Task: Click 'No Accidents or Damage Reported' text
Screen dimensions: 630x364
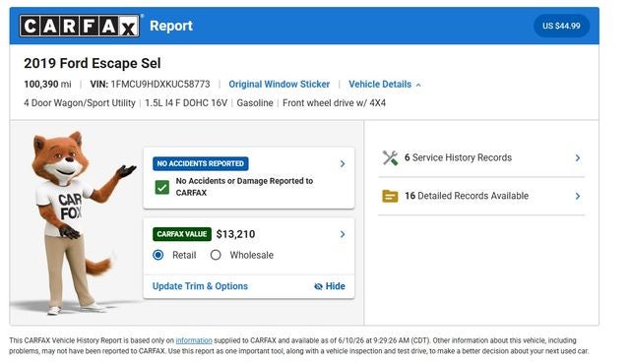Action: [244, 187]
